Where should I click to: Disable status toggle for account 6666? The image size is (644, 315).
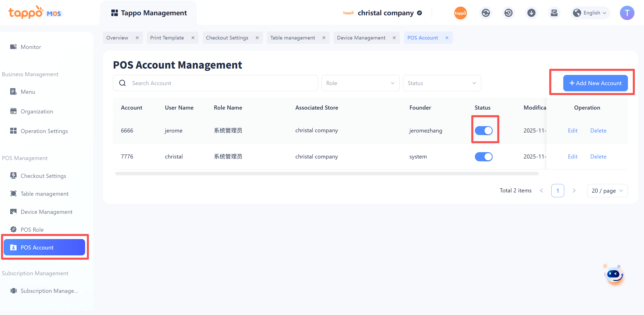[x=484, y=130]
